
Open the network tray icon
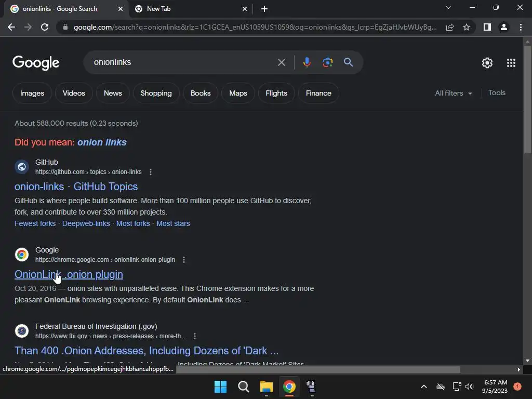point(457,387)
